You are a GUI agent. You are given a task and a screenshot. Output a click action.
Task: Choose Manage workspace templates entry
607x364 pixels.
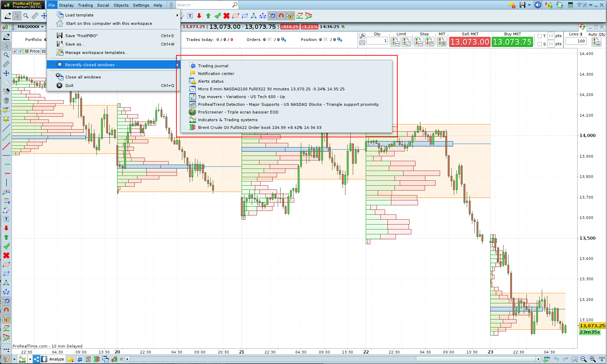click(113, 53)
